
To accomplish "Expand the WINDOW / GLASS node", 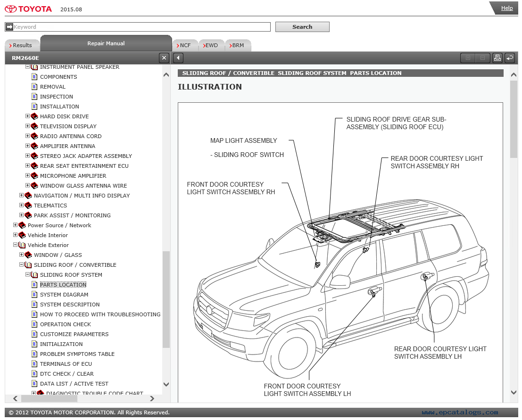I will (x=21, y=255).
